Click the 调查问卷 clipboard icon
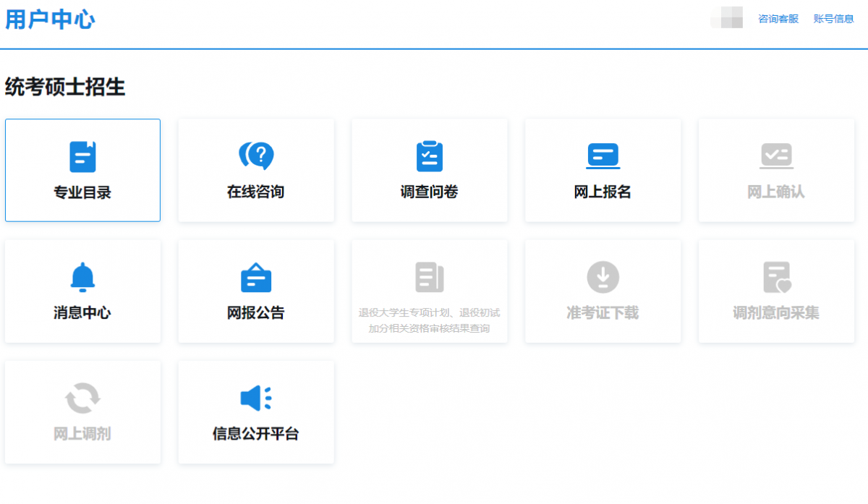This screenshot has width=868, height=504. pyautogui.click(x=430, y=156)
